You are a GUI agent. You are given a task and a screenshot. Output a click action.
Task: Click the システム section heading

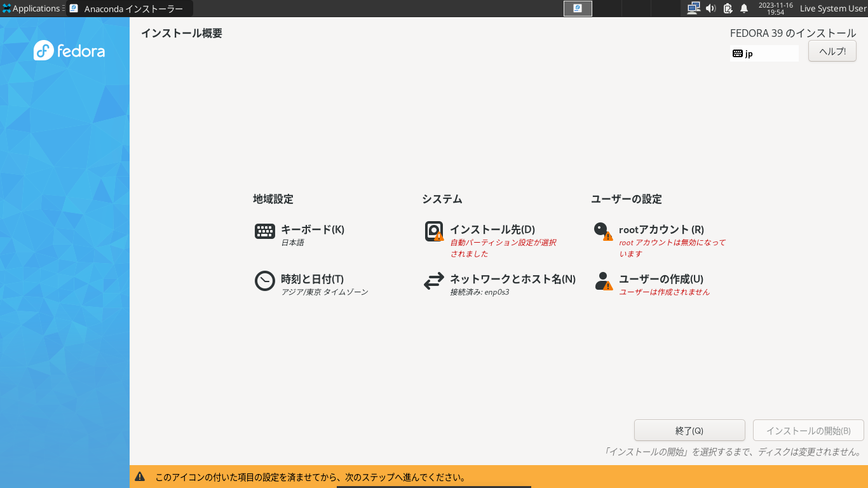(x=442, y=199)
